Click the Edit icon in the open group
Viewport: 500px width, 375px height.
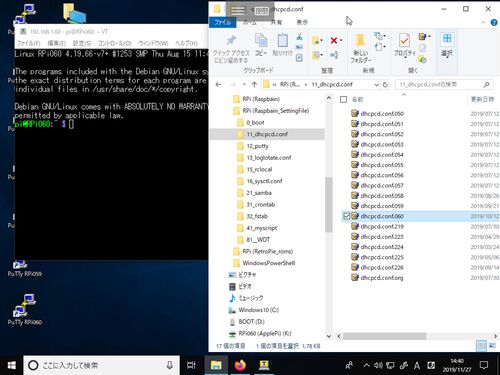423,48
